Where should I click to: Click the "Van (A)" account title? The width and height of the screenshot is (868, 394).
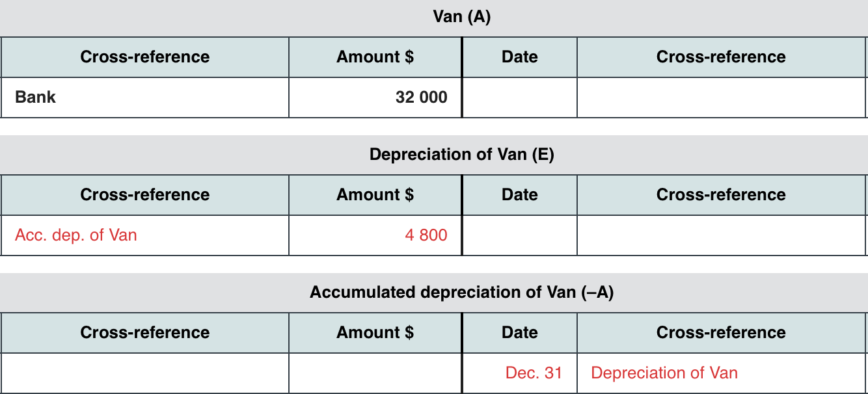[x=461, y=17]
